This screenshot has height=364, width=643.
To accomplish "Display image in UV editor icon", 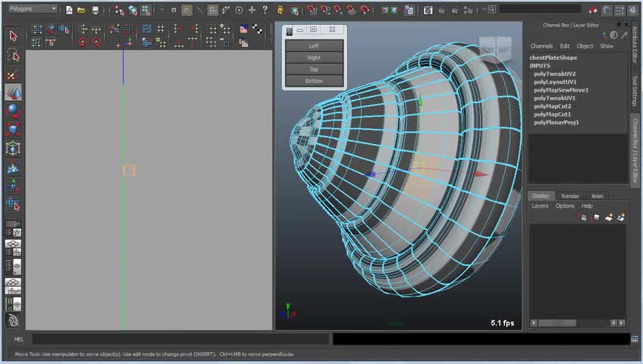I will click(243, 29).
